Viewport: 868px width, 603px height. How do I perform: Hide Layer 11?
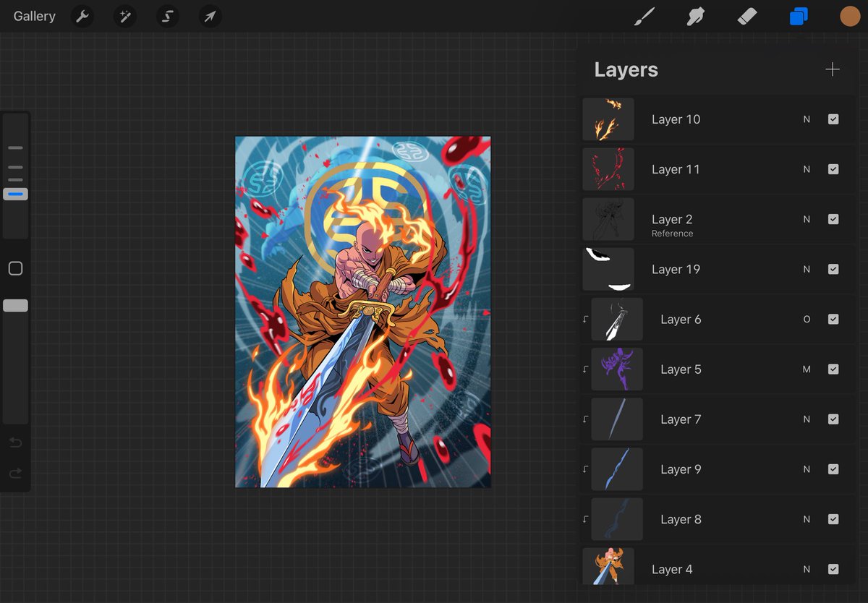tap(833, 169)
